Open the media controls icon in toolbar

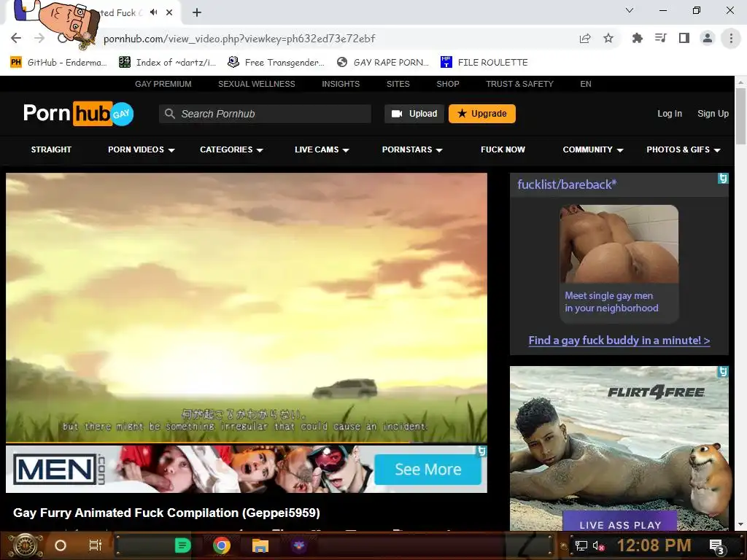pos(660,38)
